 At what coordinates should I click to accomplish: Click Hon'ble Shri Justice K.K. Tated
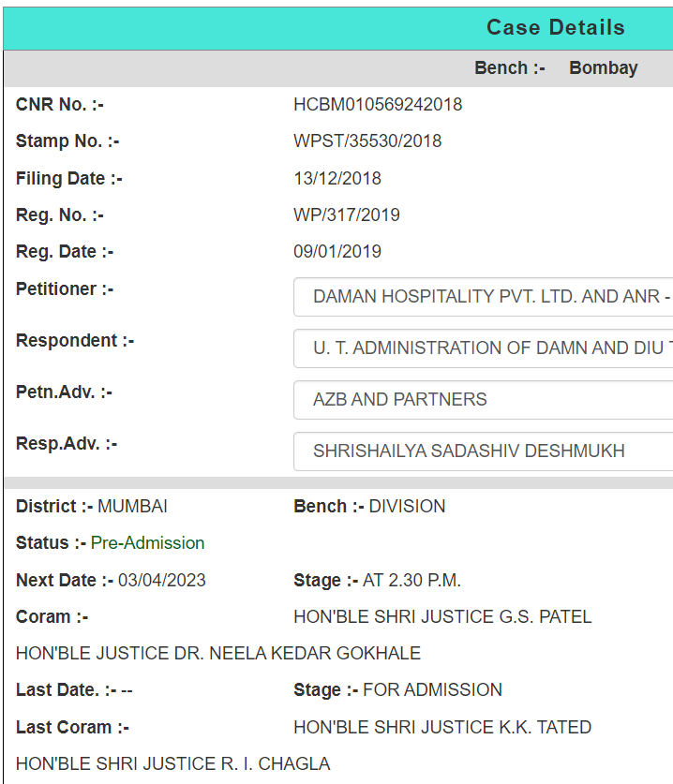pos(442,728)
